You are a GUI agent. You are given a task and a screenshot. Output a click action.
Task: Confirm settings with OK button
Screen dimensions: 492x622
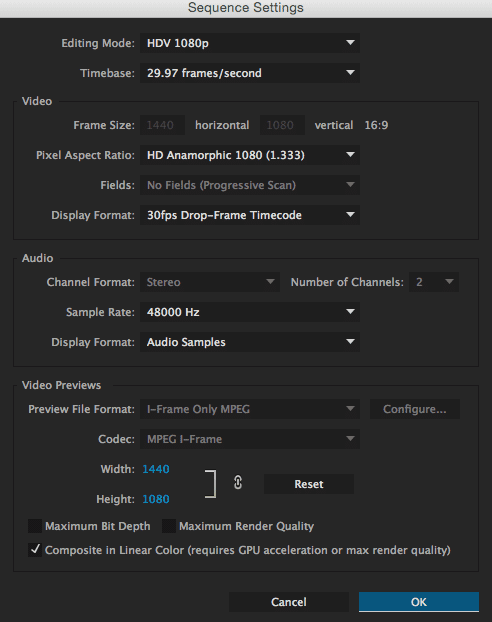pyautogui.click(x=419, y=602)
